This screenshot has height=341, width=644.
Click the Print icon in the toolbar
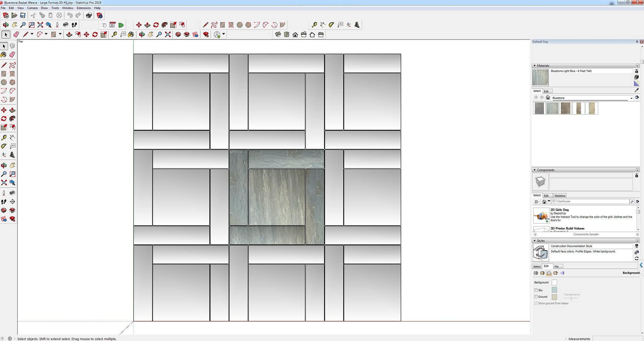tap(89, 15)
